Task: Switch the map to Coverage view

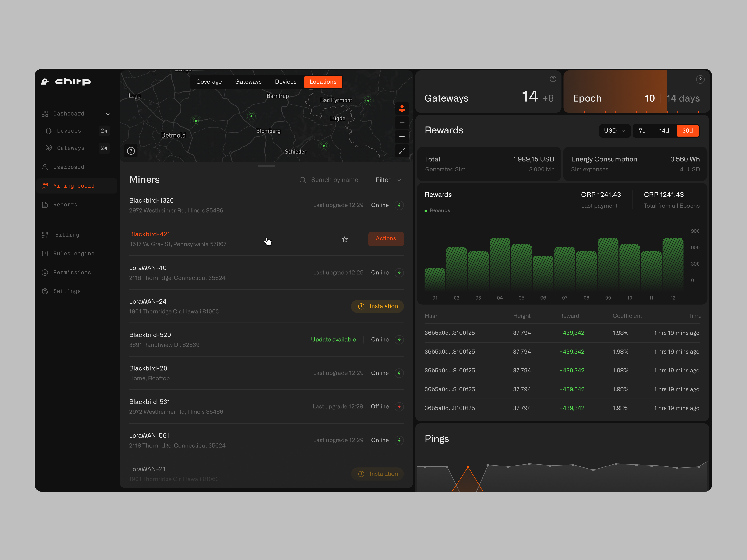Action: [209, 81]
